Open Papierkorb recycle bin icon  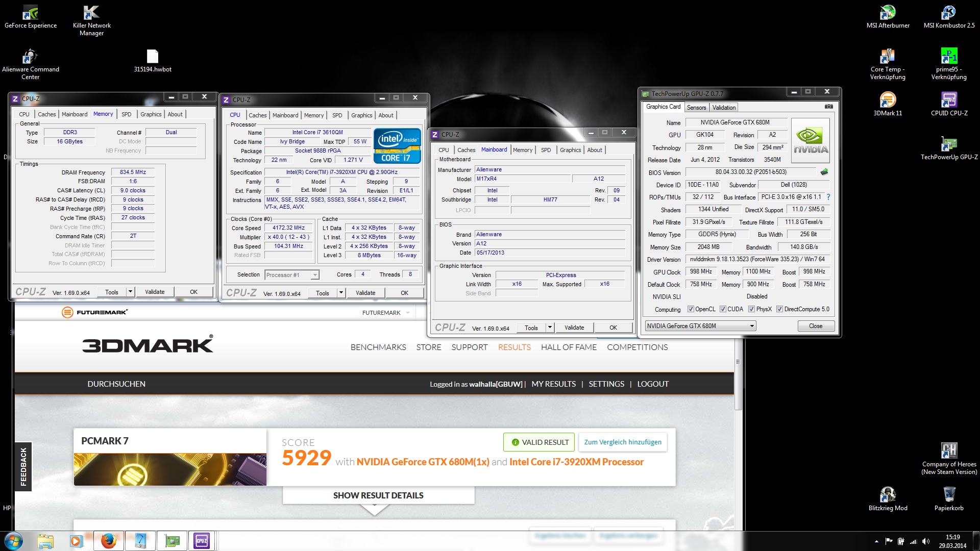coord(949,499)
